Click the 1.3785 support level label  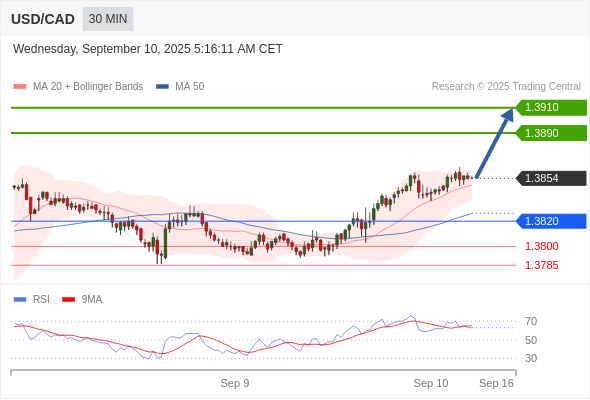point(542,265)
